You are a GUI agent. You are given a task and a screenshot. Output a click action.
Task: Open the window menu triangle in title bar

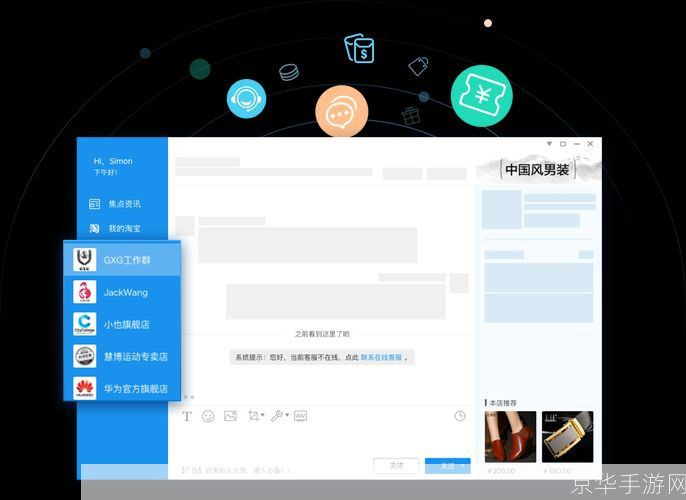click(x=550, y=143)
